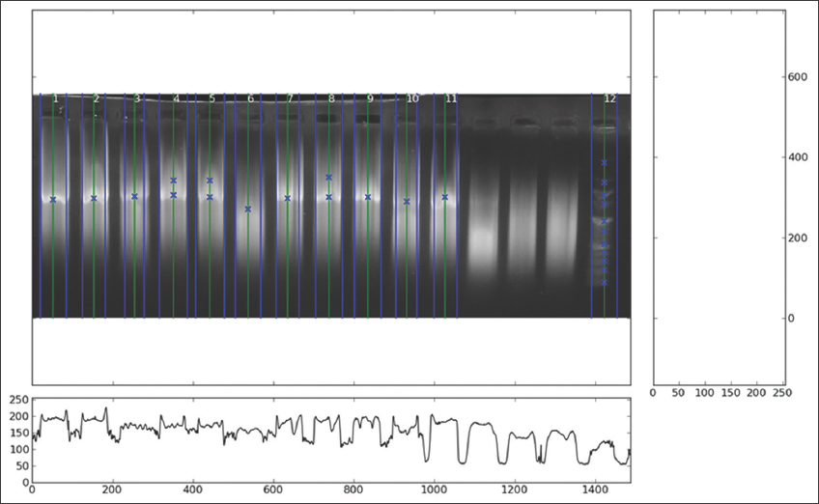
Task: Click the band marker in lane 10
Action: click(407, 202)
